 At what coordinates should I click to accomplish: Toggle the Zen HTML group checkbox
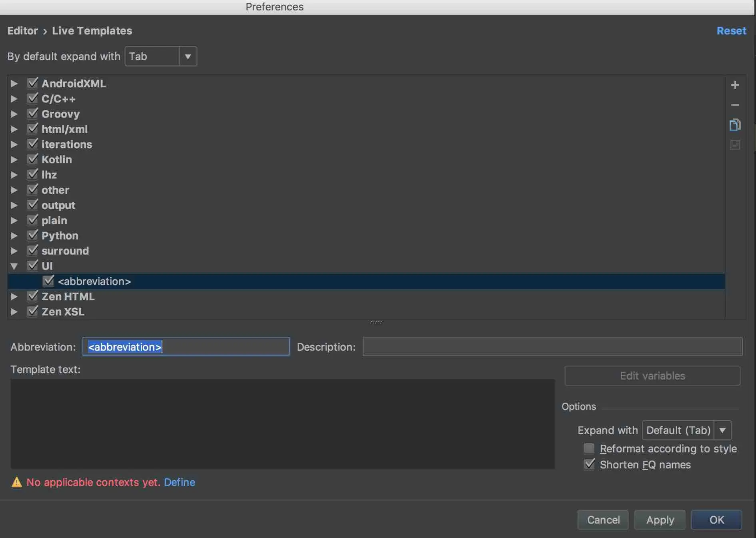point(32,296)
